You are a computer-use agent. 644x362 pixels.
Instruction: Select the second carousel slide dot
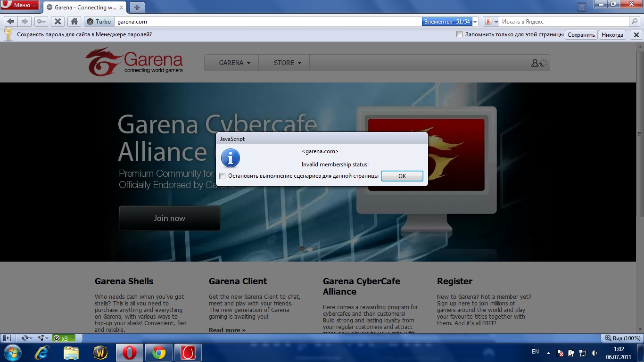point(310,249)
